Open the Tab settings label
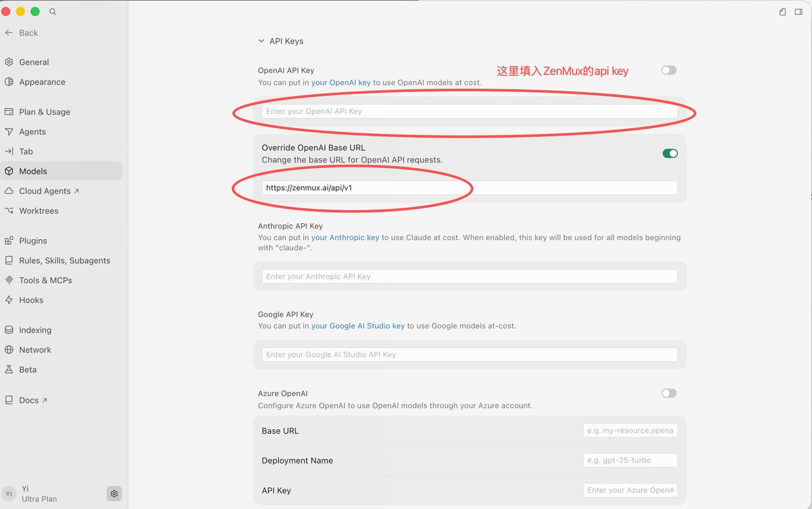 pos(26,151)
